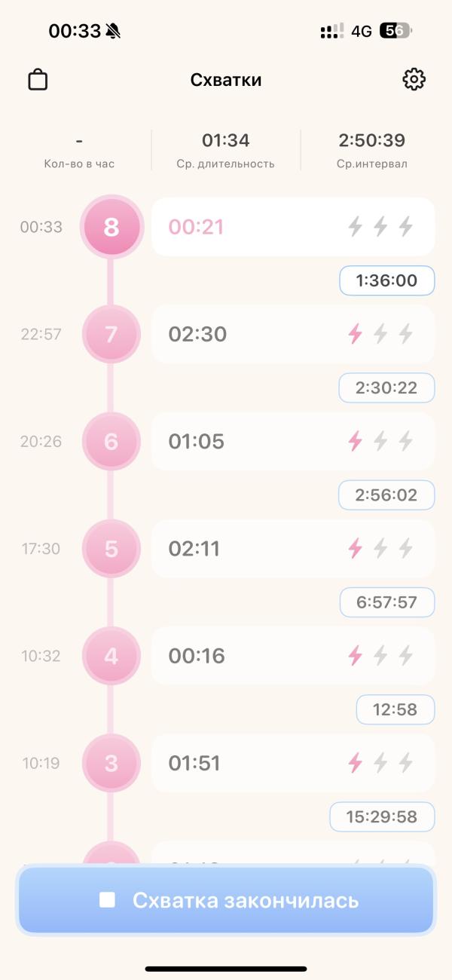Select second intensity bolt for contraction 4
452x980 pixels.
click(x=380, y=656)
